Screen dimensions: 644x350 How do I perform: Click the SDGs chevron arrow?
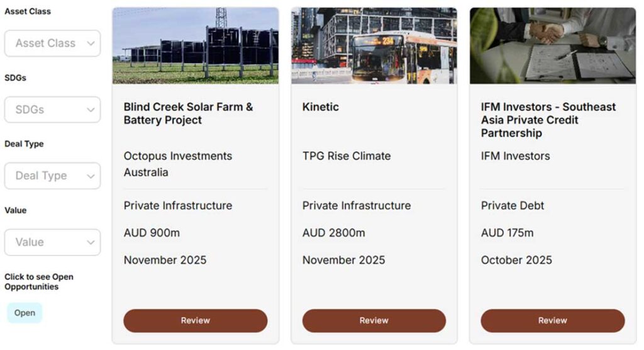91,110
